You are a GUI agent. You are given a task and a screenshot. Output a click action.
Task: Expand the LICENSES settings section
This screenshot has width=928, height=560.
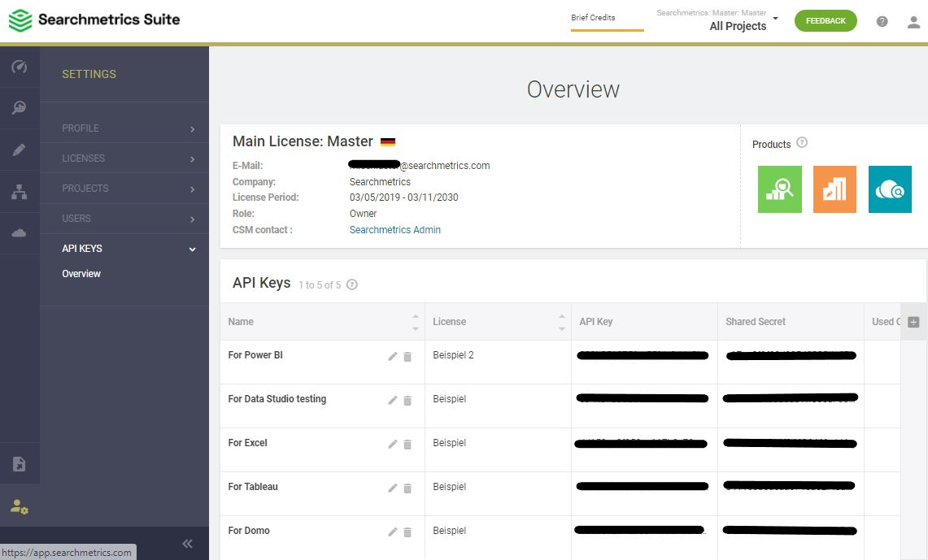click(x=124, y=158)
